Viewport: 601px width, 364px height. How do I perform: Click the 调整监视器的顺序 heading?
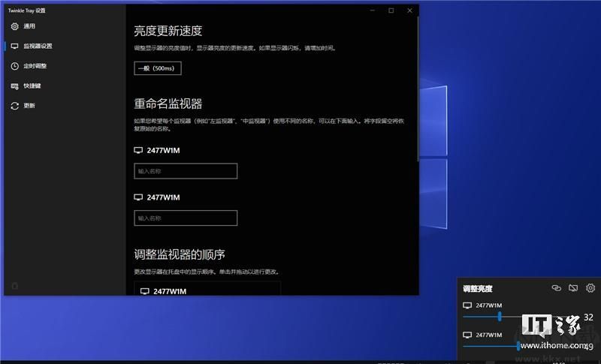pos(180,254)
